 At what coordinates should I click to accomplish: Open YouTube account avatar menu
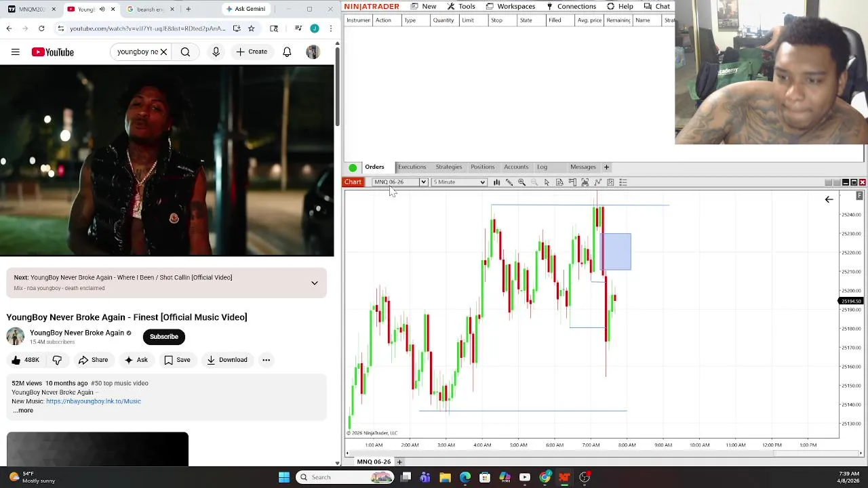(x=313, y=52)
